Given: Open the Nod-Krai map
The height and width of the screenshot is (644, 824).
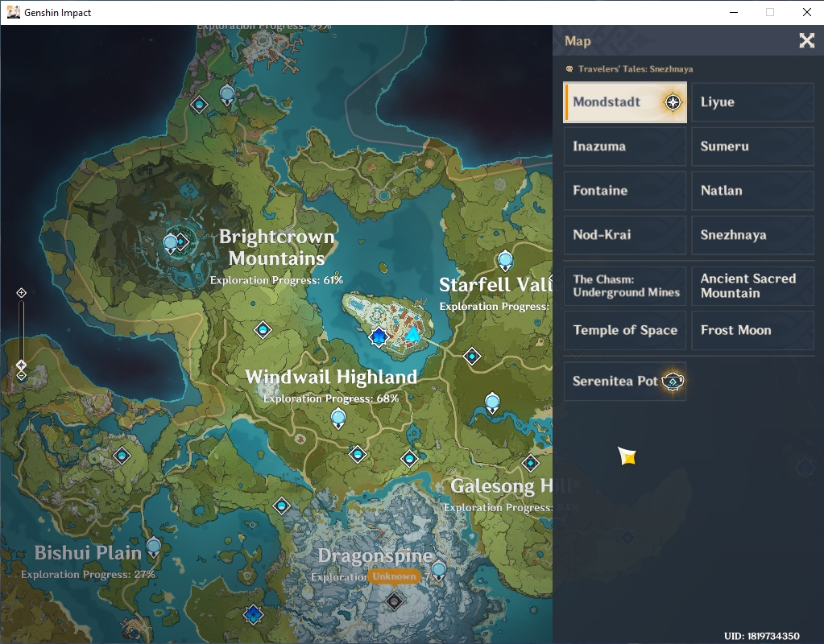Looking at the screenshot, I should (625, 235).
